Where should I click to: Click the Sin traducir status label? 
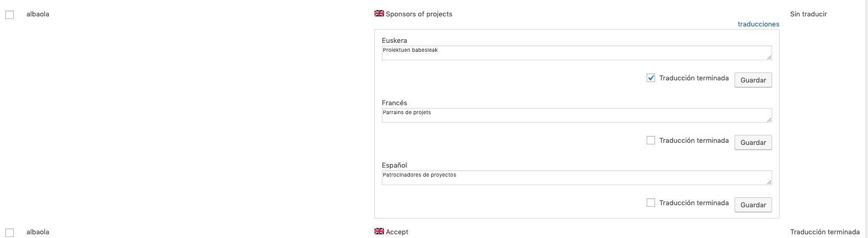point(808,14)
